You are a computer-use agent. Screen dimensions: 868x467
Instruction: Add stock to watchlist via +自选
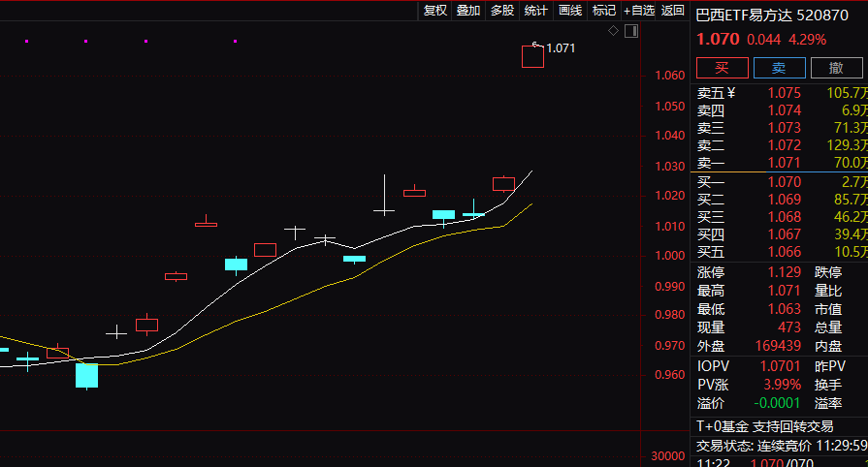639,11
